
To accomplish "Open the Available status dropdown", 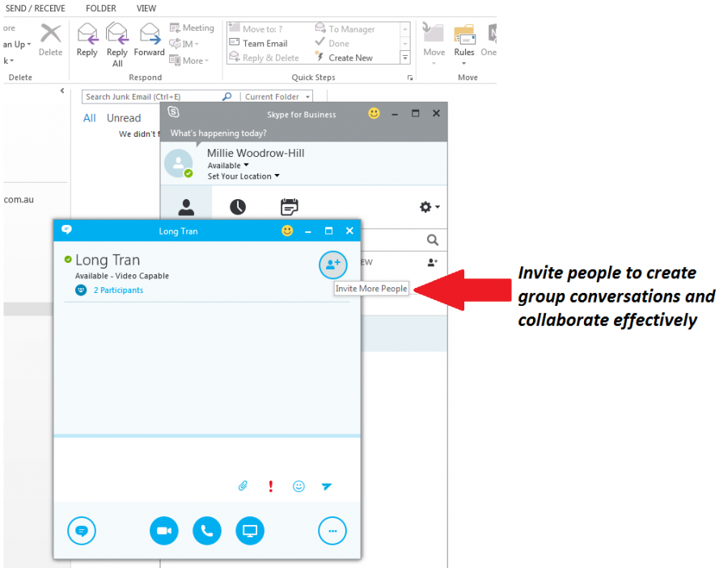I will point(228,165).
